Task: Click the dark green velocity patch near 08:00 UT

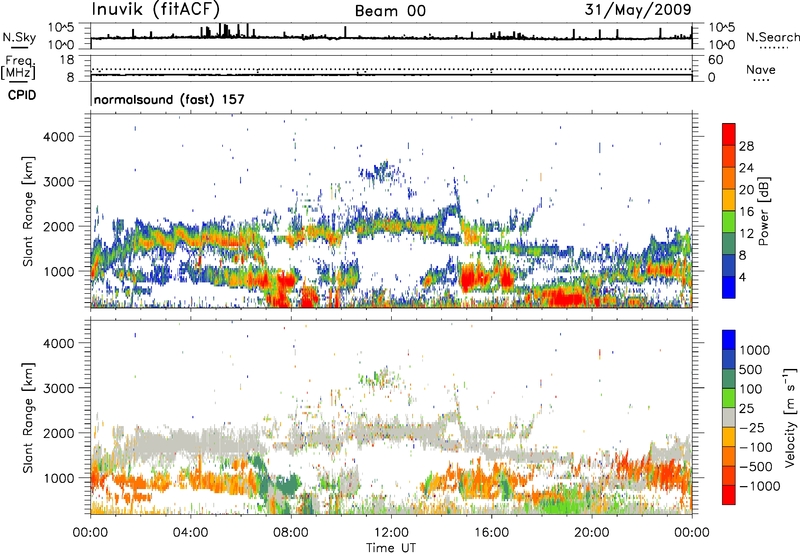Action: (x=287, y=484)
